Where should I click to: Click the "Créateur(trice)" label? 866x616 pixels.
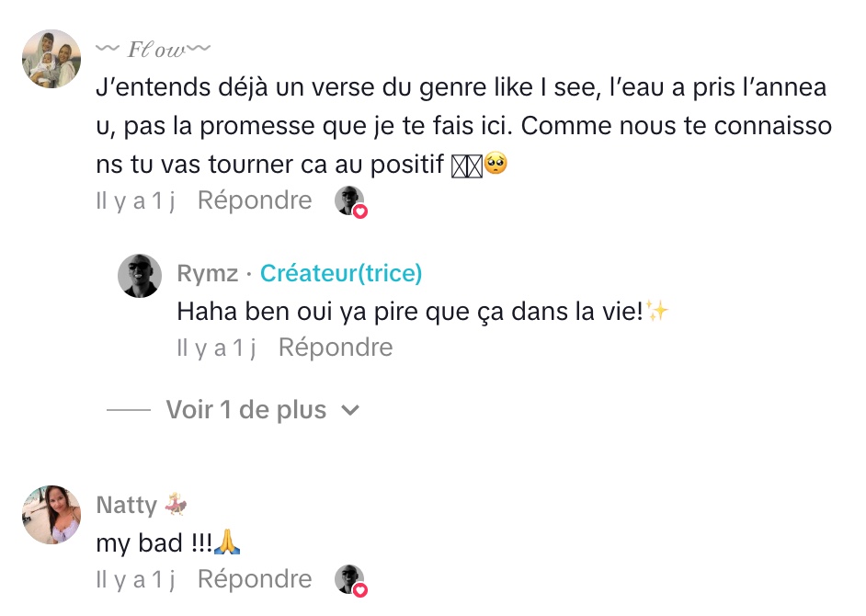click(341, 273)
